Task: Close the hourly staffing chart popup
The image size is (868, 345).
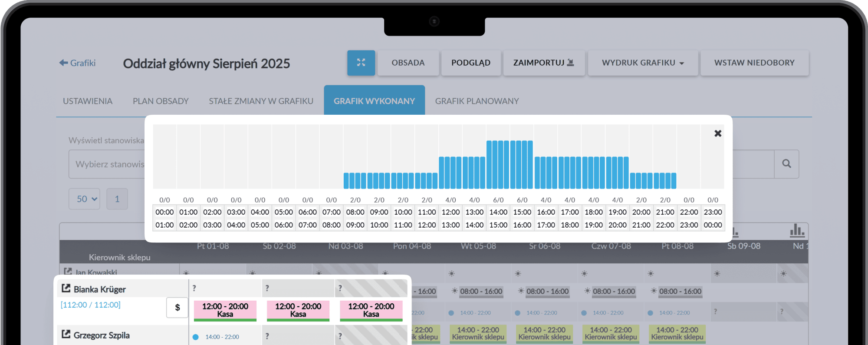Action: [718, 133]
